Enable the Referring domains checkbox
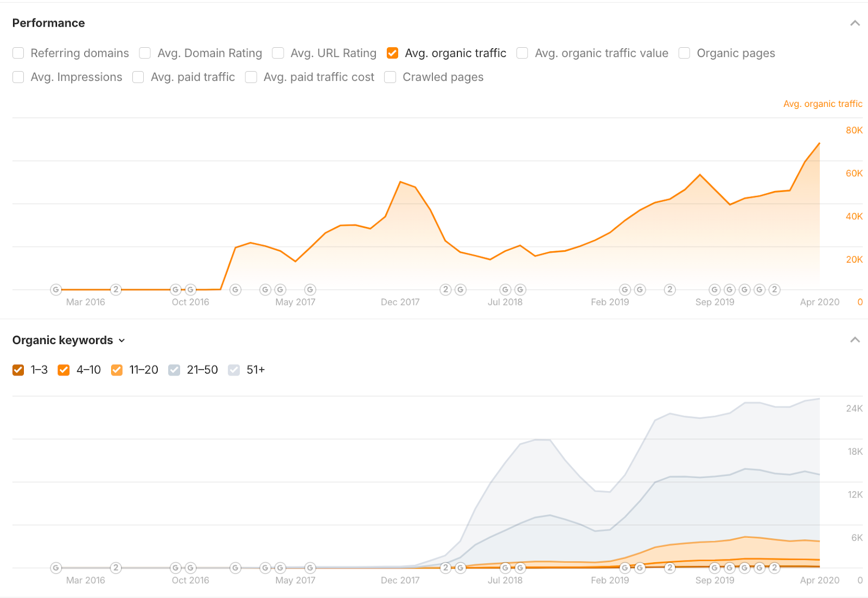Viewport: 868px width, 598px height. pyautogui.click(x=18, y=53)
